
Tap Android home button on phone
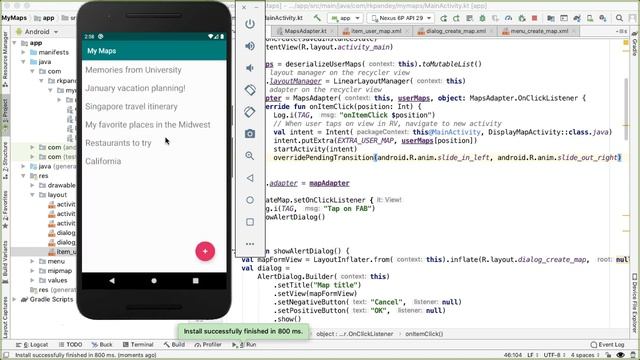(x=154, y=281)
